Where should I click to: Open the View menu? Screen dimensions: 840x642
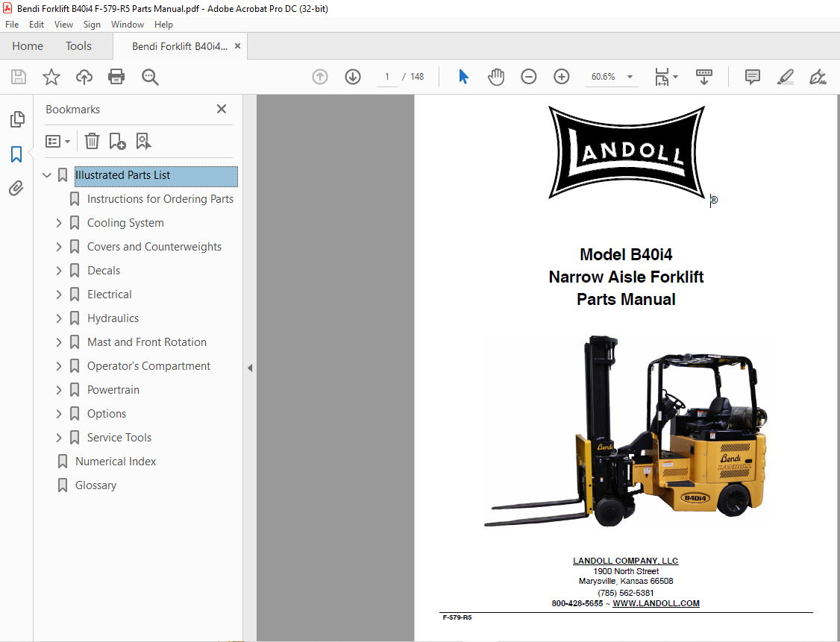pos(63,25)
